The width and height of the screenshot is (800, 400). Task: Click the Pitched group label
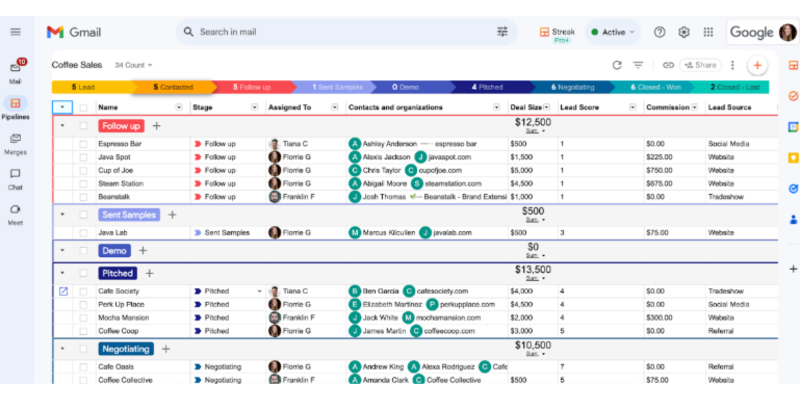pyautogui.click(x=118, y=273)
